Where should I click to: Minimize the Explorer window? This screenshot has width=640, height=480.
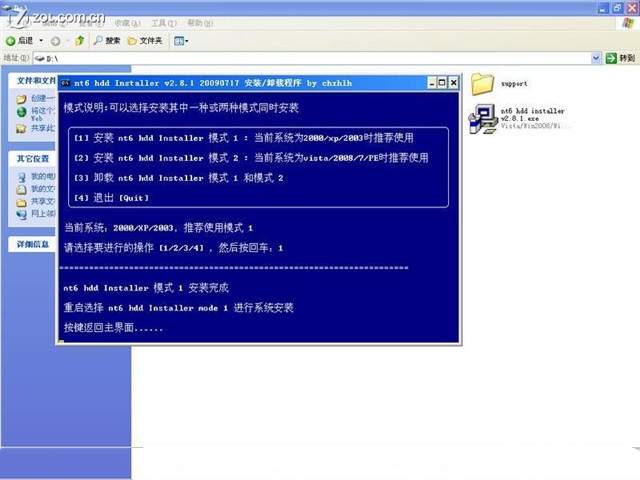(603, 8)
